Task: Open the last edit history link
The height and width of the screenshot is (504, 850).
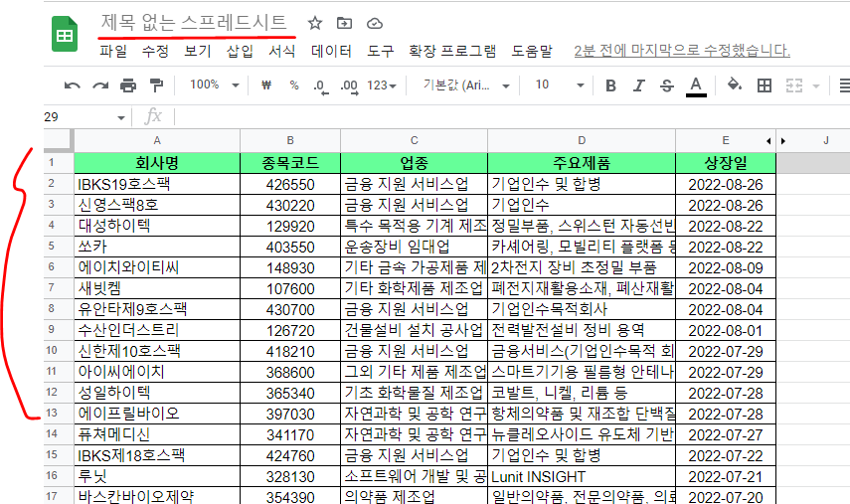Action: click(x=682, y=51)
